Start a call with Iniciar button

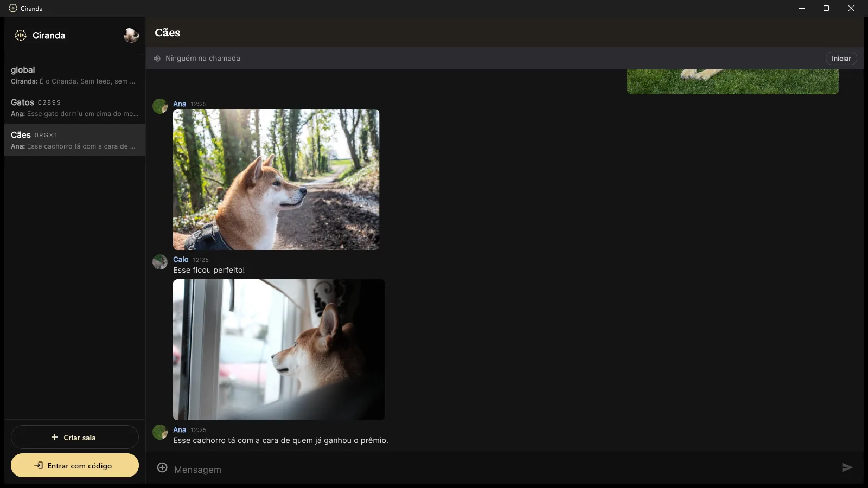841,59
